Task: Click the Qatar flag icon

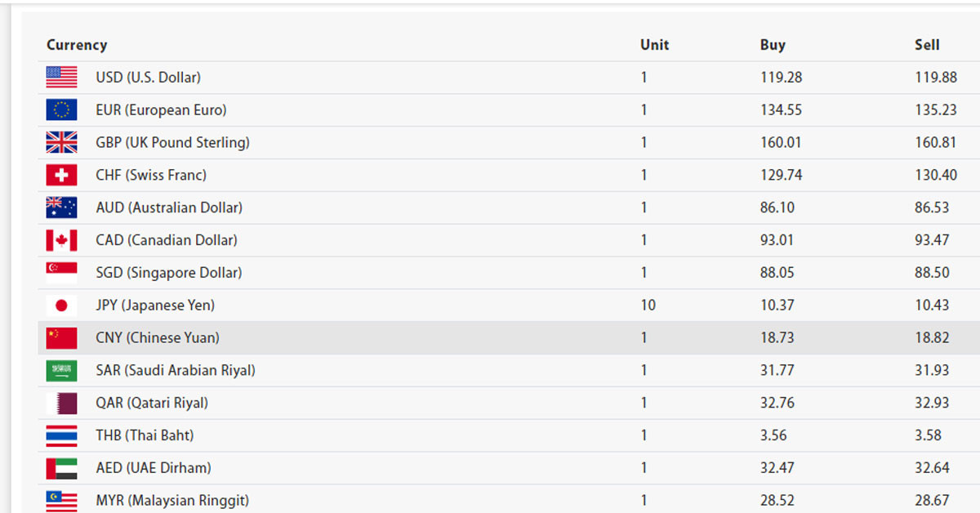Action: pos(61,403)
